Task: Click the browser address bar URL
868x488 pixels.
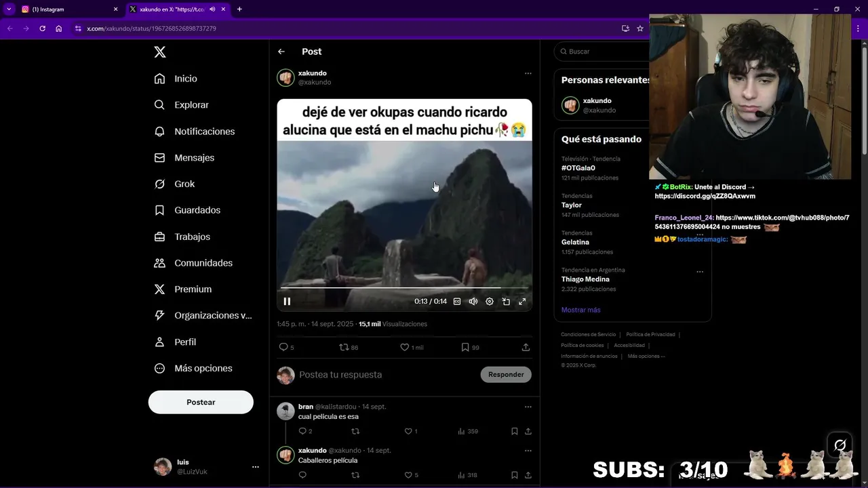Action: point(151,28)
